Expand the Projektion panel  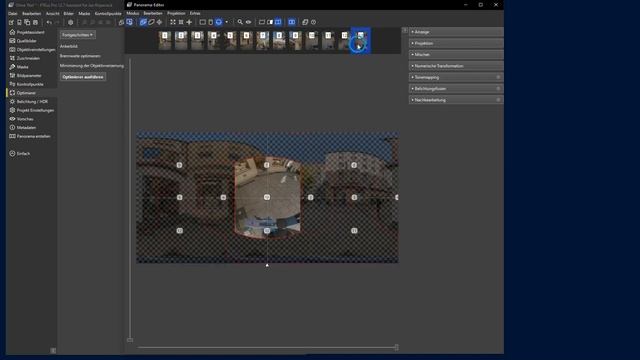[x=456, y=43]
